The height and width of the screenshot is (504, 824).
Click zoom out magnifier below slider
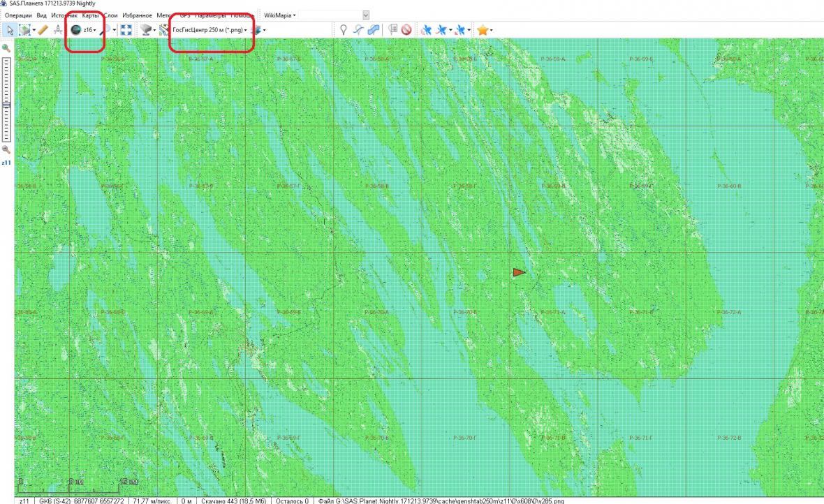pyautogui.click(x=6, y=149)
